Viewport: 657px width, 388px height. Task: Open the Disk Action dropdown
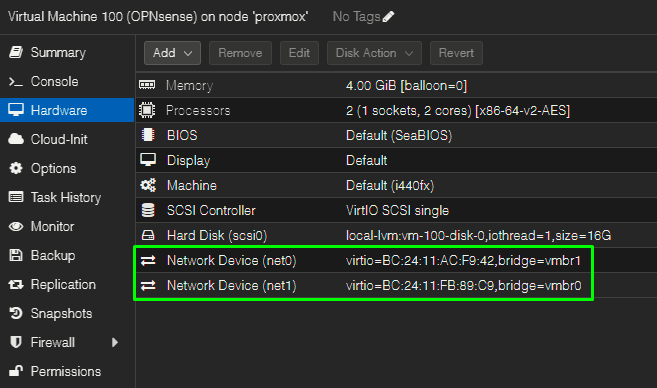[374, 53]
